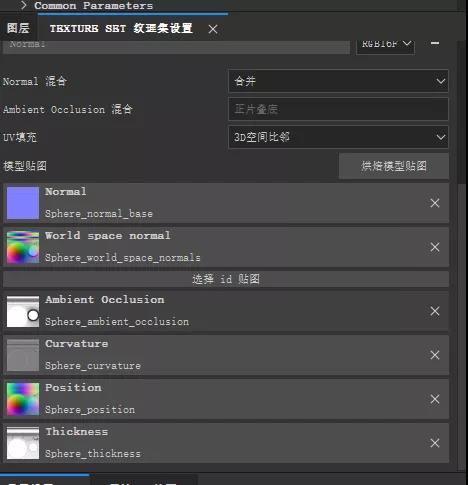Remove the World space normal map
This screenshot has width=468, height=485.
435,247
